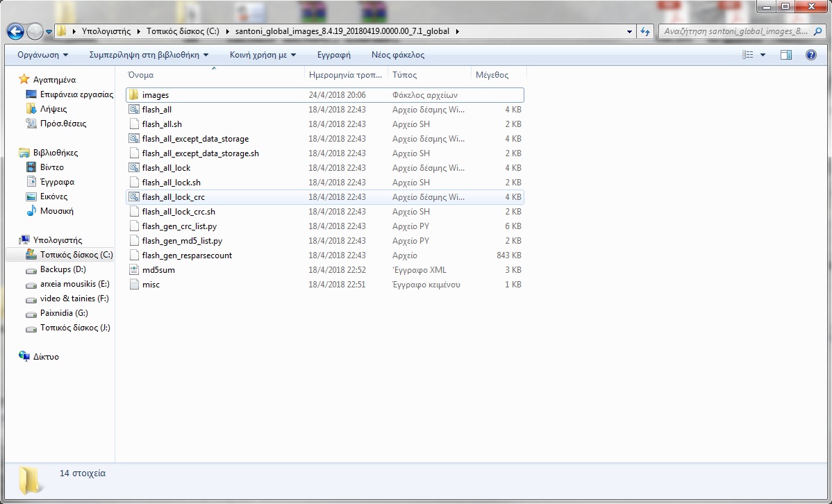Viewport: 832px width, 504px height.
Task: Click the Back navigation arrow button
Action: click(15, 31)
